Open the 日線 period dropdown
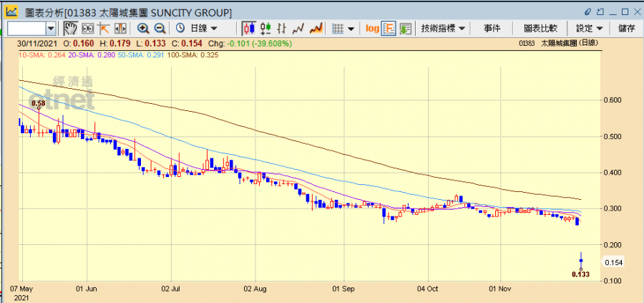 pos(197,28)
